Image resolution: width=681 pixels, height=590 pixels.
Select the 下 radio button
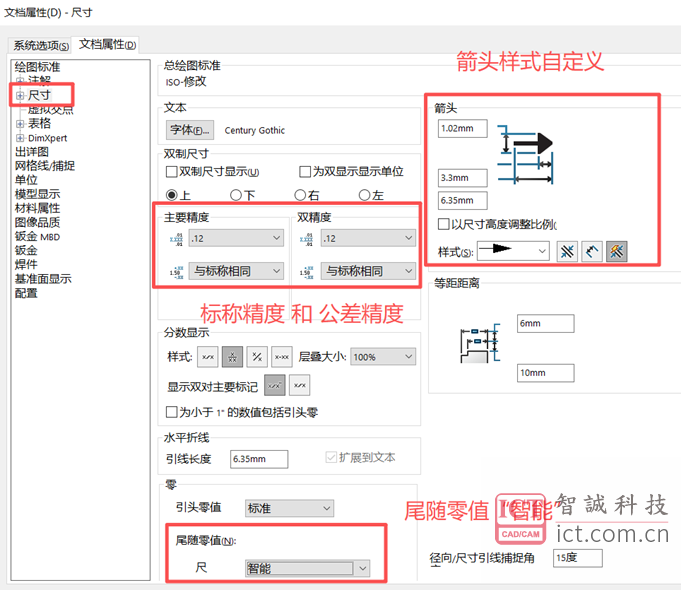236,195
